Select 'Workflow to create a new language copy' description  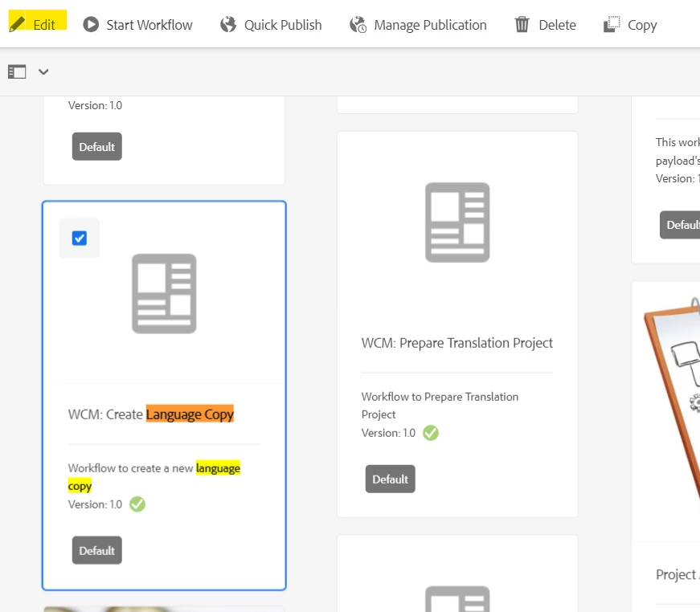click(x=154, y=477)
